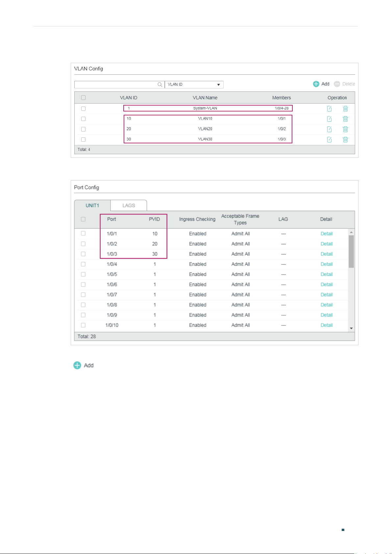Viewport: 392px width, 554px height.
Task: Open Detail link for port 1/0/1
Action: point(327,234)
